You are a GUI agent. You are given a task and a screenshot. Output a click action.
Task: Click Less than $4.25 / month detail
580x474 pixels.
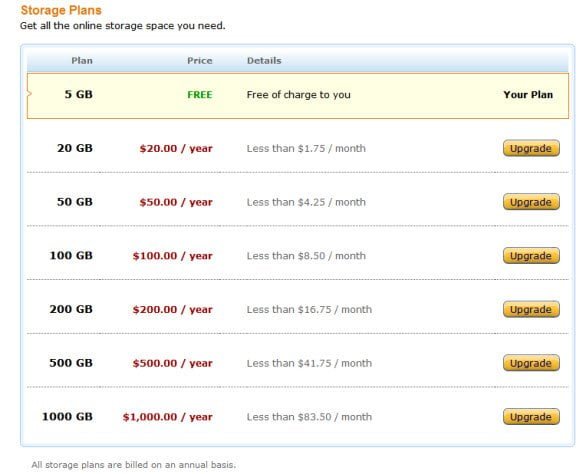[x=306, y=202]
